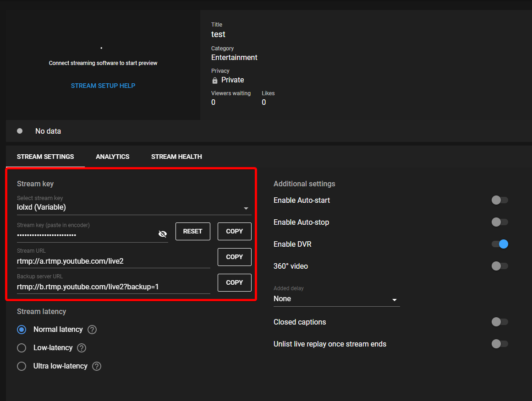Click the lock icon beside Private privacy setting
Viewport: 532px width, 401px height.
[x=214, y=80]
